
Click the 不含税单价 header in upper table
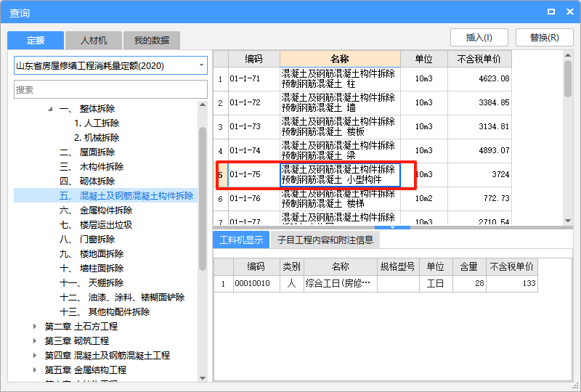[479, 59]
